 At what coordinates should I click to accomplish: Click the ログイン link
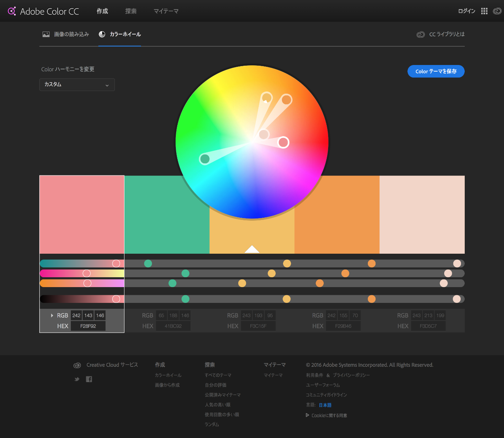click(x=466, y=11)
